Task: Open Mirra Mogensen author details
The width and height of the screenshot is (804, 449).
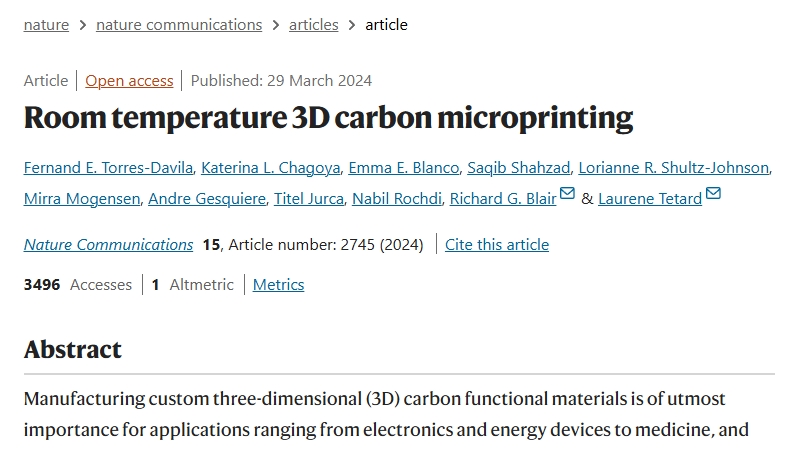Action: click(x=82, y=199)
